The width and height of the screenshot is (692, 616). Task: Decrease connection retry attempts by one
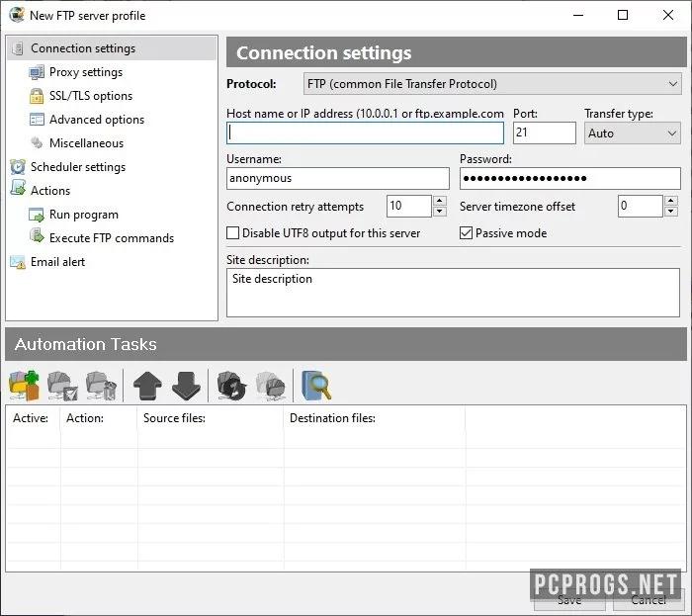440,212
